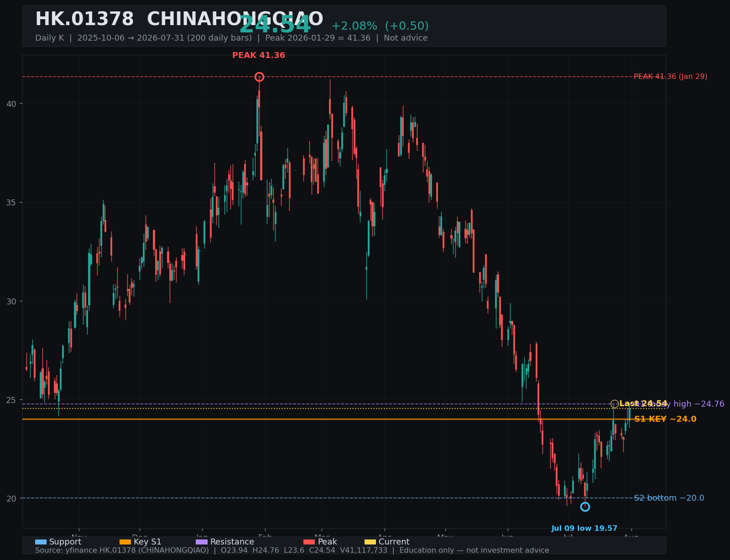Image resolution: width=730 pixels, height=560 pixels.
Task: Click the "Support" legend label
Action: [65, 542]
